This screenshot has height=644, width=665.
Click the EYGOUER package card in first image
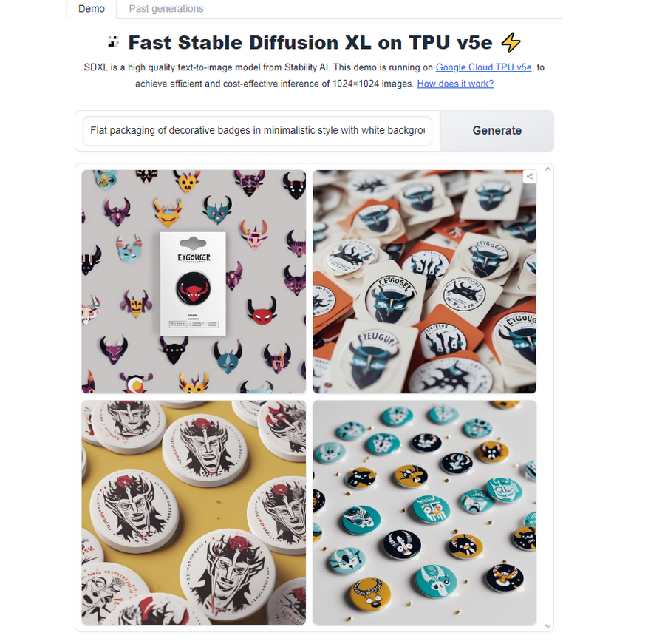(193, 284)
